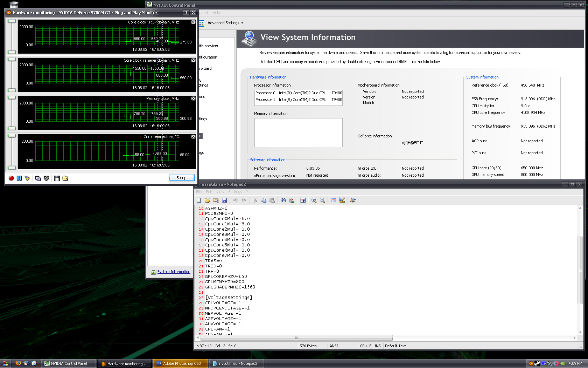Select Processor 1 row in Processor information list
Viewport: 588px width, 368px height.
[x=299, y=100]
